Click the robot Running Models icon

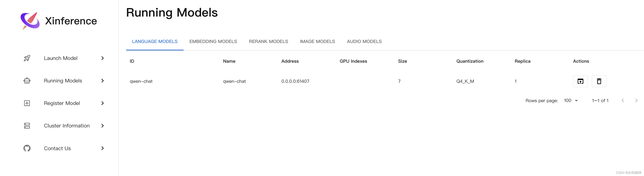pyautogui.click(x=27, y=81)
